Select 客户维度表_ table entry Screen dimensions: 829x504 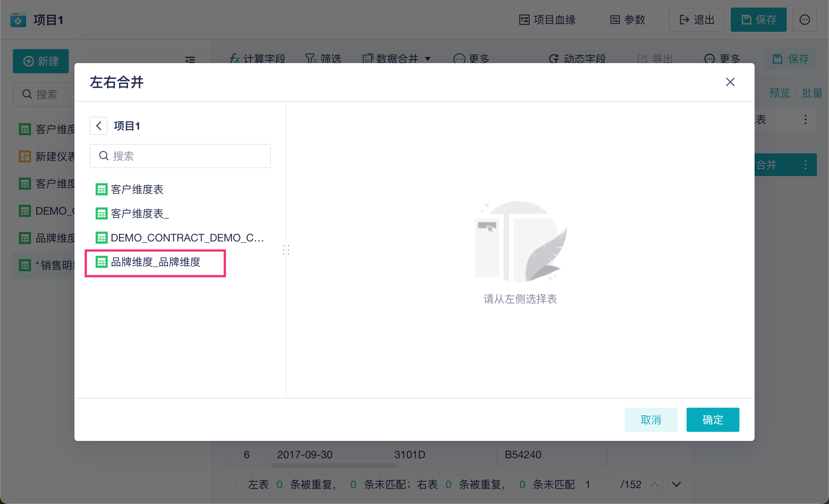click(139, 213)
